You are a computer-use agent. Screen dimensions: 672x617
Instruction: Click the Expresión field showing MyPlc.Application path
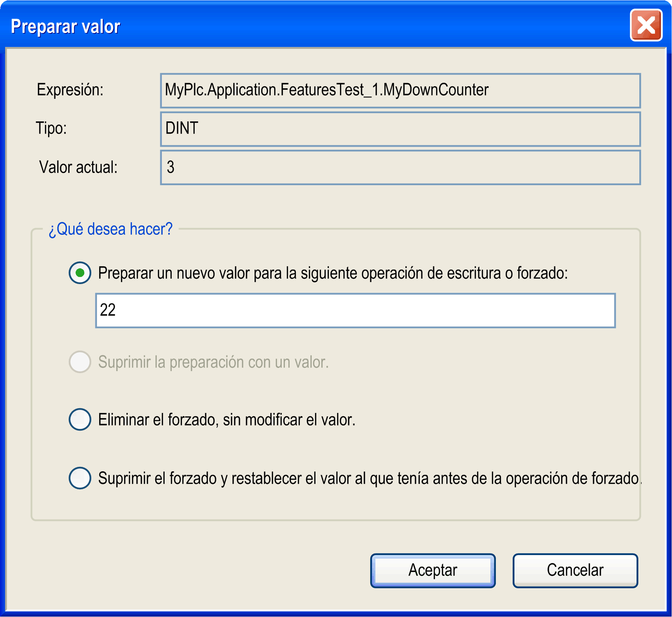[400, 91]
